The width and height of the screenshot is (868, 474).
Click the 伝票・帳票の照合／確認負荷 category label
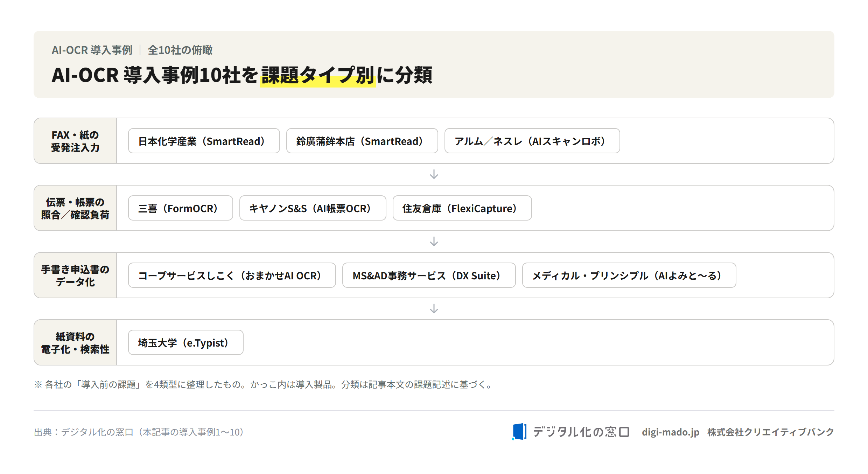pyautogui.click(x=75, y=208)
